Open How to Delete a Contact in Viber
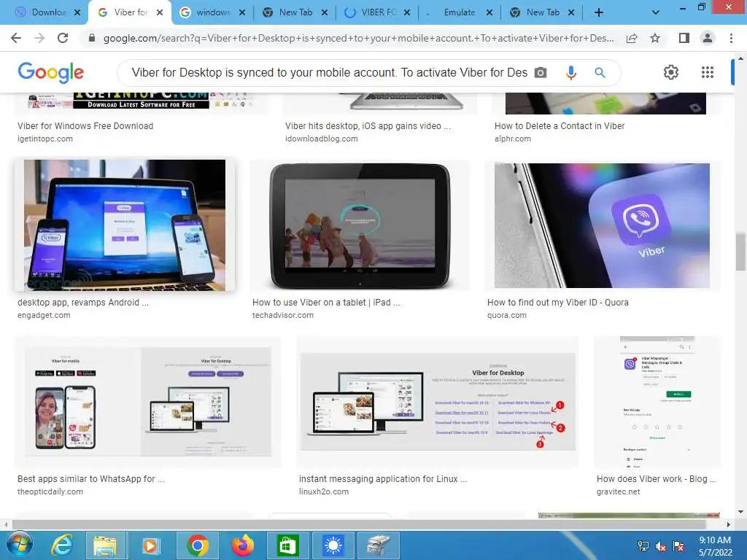This screenshot has width=747, height=560. coord(560,126)
